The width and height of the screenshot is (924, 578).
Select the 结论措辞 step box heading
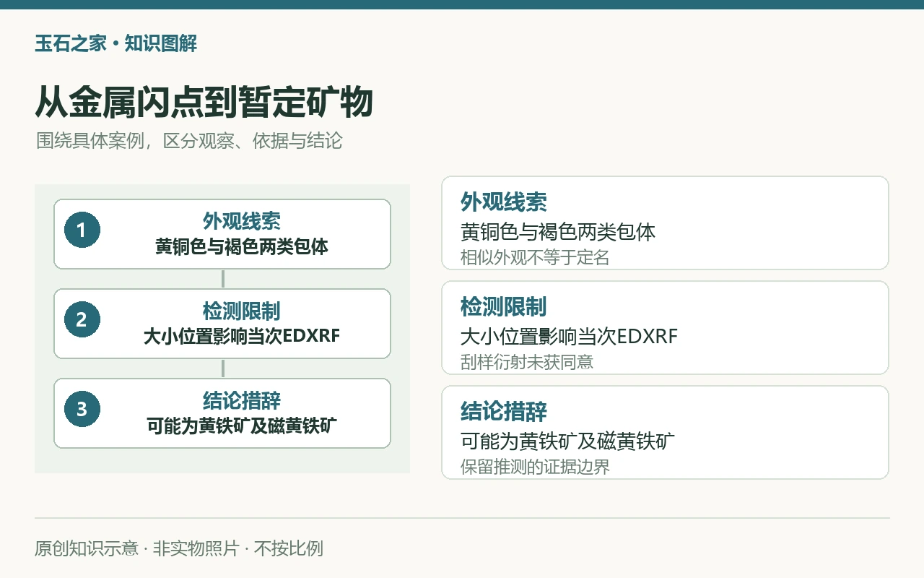point(242,401)
